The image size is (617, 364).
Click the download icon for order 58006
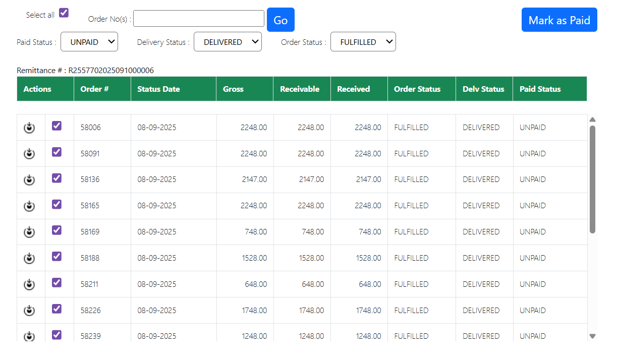point(29,128)
